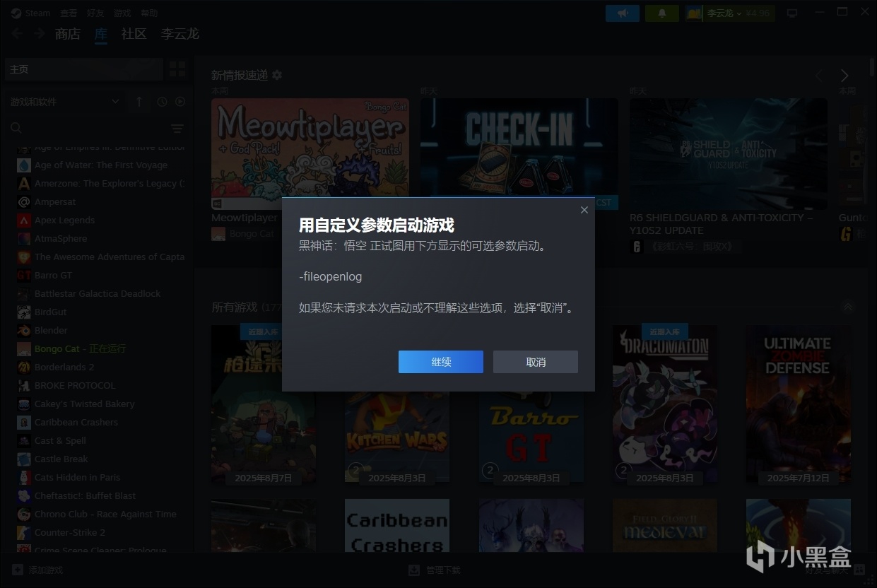Click the library search field
The width and height of the screenshot is (877, 588).
click(x=85, y=128)
